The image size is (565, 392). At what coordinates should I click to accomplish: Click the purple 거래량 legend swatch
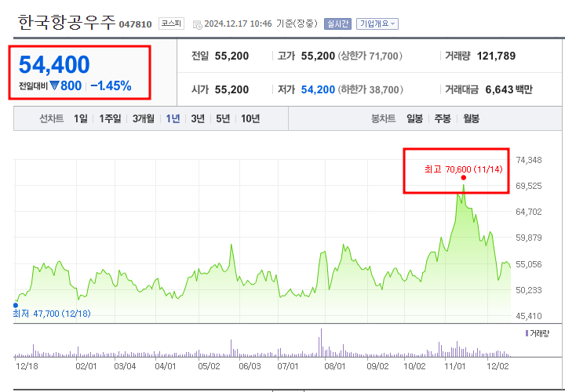click(x=527, y=333)
